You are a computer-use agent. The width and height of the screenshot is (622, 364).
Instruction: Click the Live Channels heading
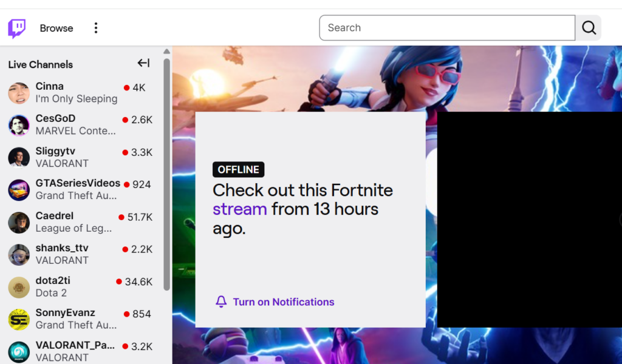click(41, 64)
